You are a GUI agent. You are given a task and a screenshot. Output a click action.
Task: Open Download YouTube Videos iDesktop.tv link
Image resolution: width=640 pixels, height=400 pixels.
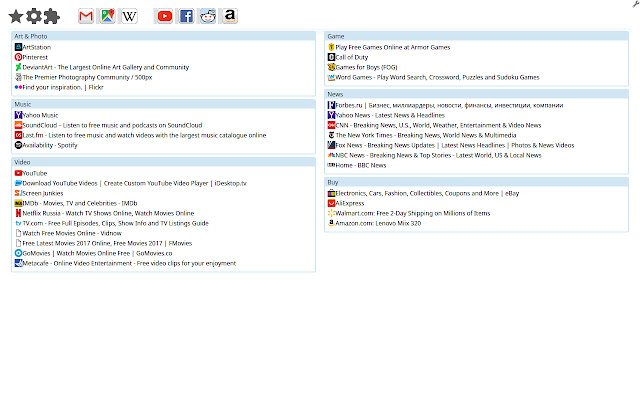[134, 183]
